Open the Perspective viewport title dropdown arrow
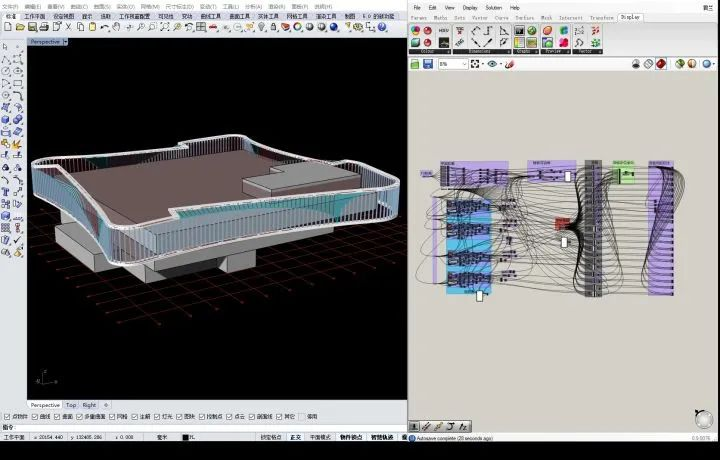The width and height of the screenshot is (720, 460). click(65, 42)
